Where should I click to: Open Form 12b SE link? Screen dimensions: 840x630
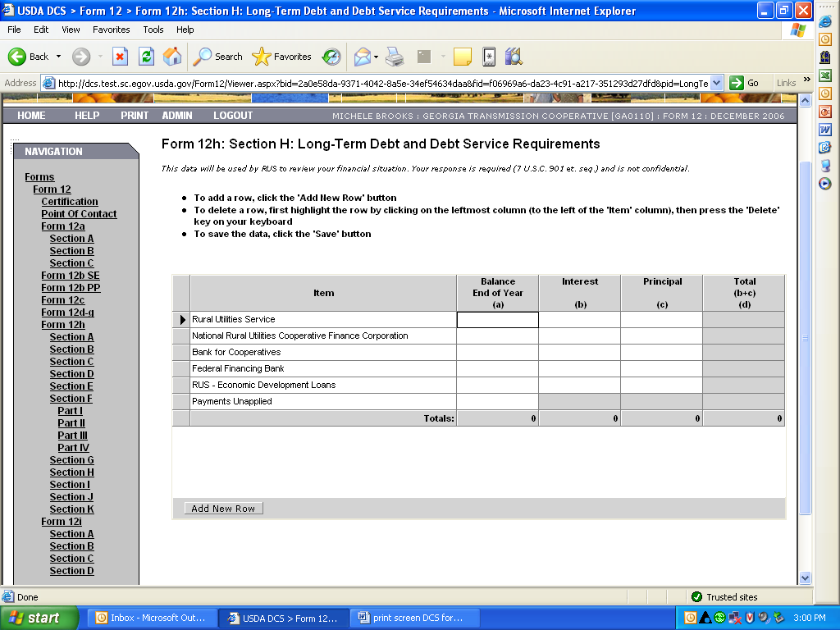point(71,276)
